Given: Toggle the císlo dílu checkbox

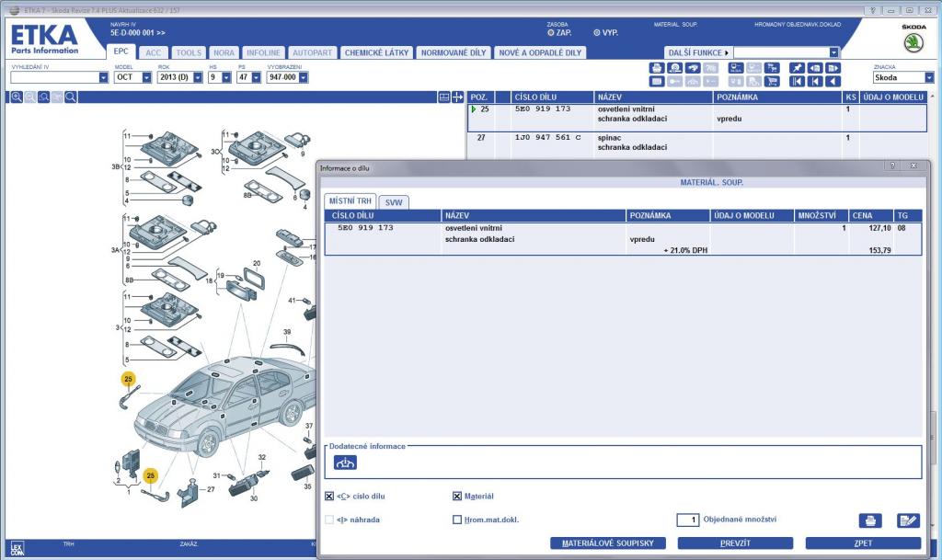Looking at the screenshot, I should [x=329, y=497].
